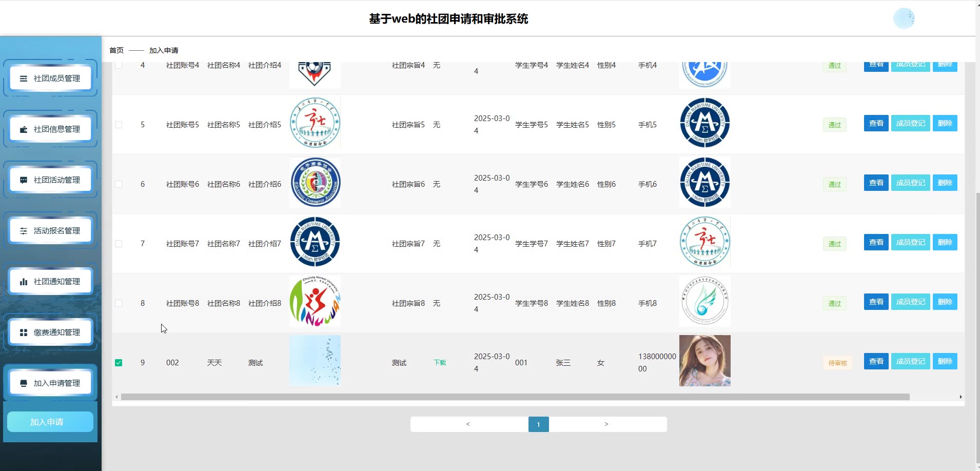This screenshot has height=471, width=980.
Task: Open 社团信息管理 menu
Action: point(50,129)
